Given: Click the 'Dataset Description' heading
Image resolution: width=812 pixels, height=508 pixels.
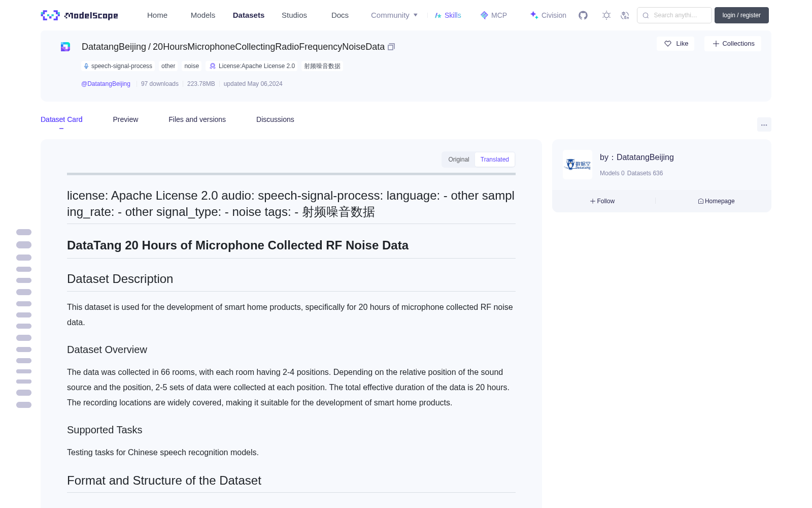Looking at the screenshot, I should point(120,279).
